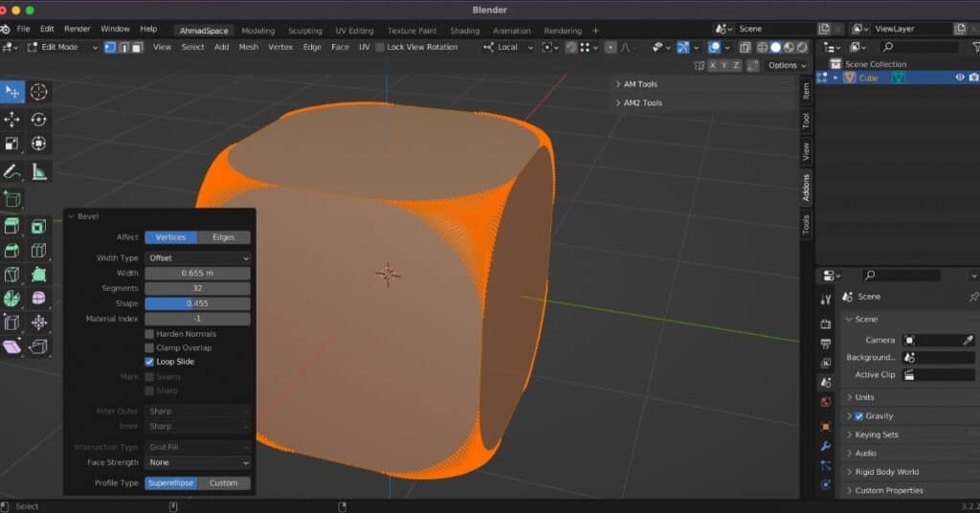Image resolution: width=980 pixels, height=513 pixels.
Task: Expand the Rigid Body World section
Action: 886,472
